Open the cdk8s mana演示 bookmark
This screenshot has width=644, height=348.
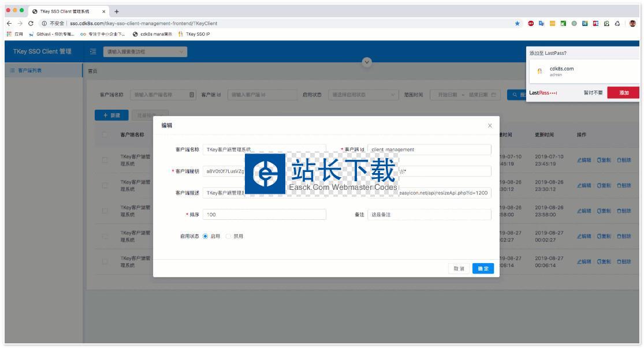click(152, 34)
